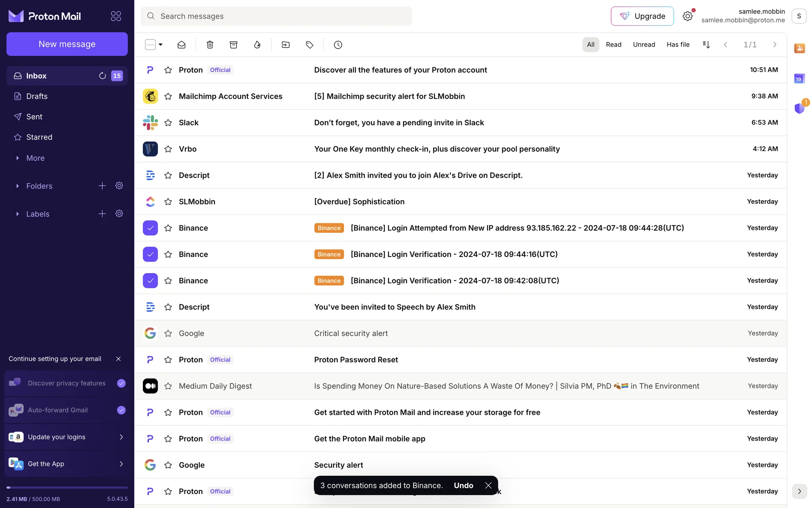Click the New message button
The image size is (812, 508).
67,44
